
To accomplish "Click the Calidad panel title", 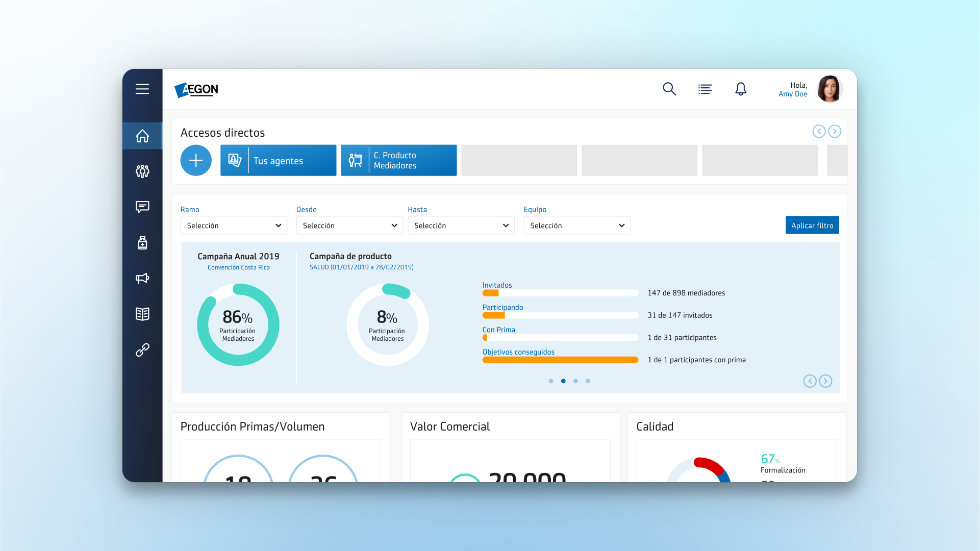I will click(x=655, y=427).
